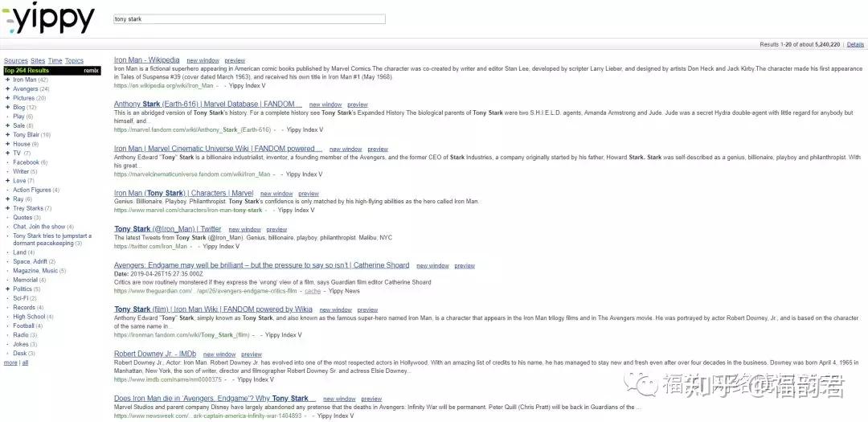Expand the Love (7) cluster plus sign
The width and height of the screenshot is (868, 422).
(7, 181)
